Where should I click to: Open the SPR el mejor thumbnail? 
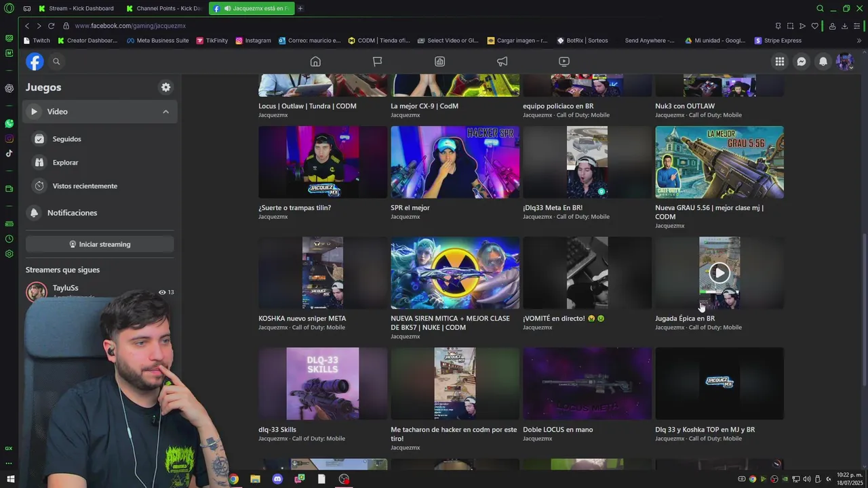[x=455, y=162]
